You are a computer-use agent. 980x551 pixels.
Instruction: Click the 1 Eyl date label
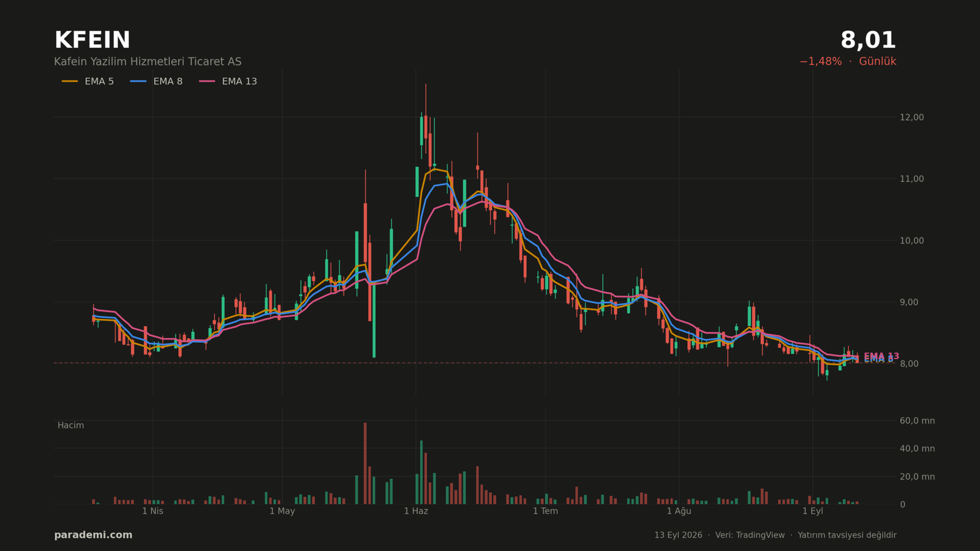click(813, 511)
